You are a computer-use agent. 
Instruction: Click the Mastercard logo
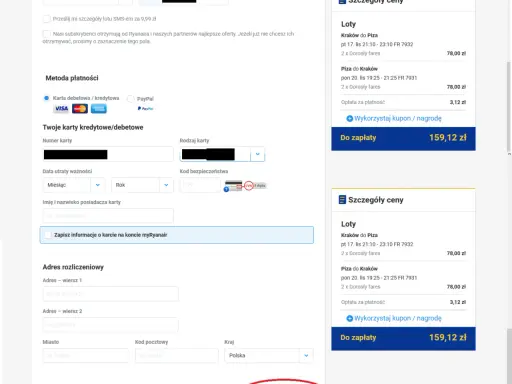(x=80, y=109)
